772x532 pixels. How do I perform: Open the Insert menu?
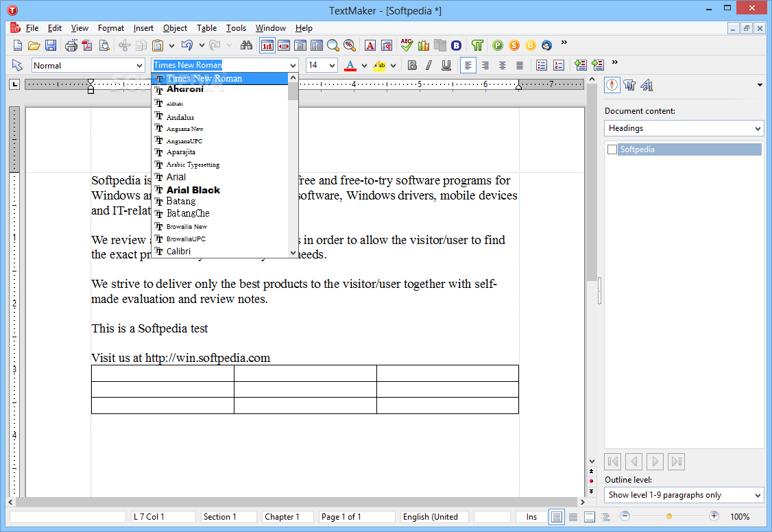coord(143,28)
